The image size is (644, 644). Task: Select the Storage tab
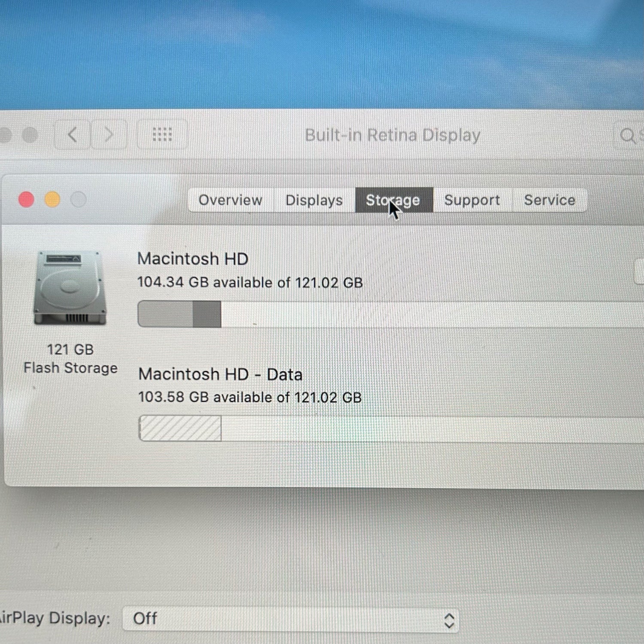pos(393,200)
